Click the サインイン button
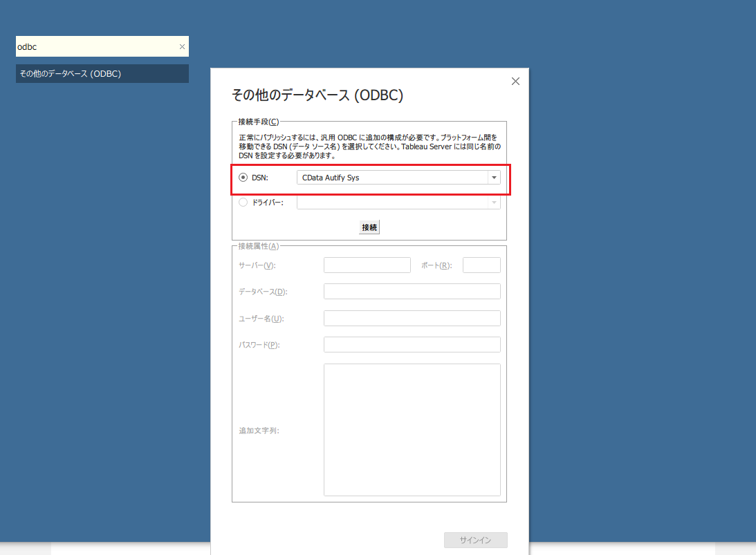This screenshot has height=555, width=756. (475, 540)
